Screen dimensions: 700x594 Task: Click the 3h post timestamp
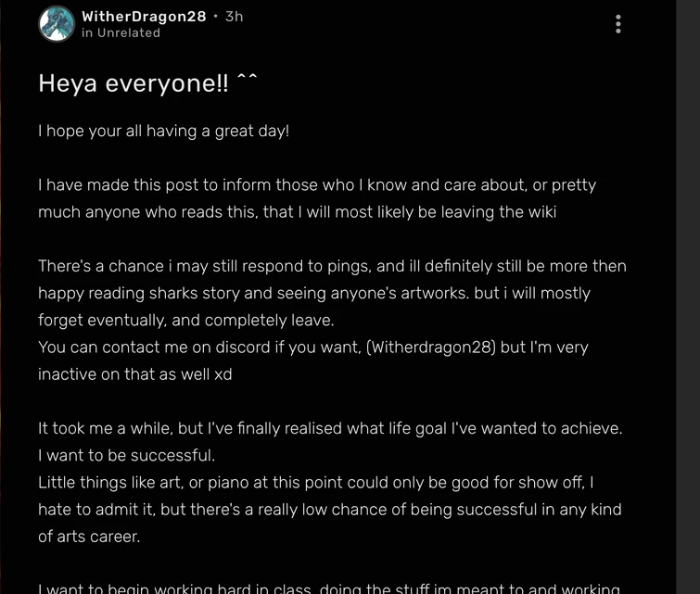(x=234, y=16)
